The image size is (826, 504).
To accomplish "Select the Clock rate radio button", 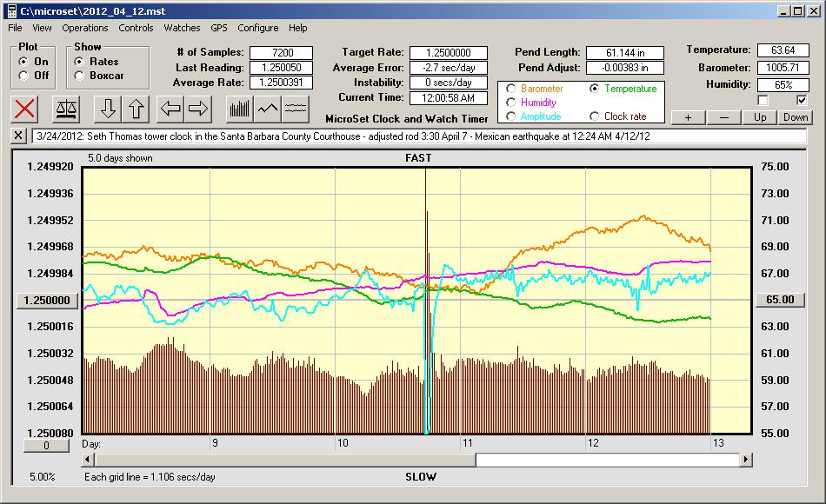I will coord(594,116).
